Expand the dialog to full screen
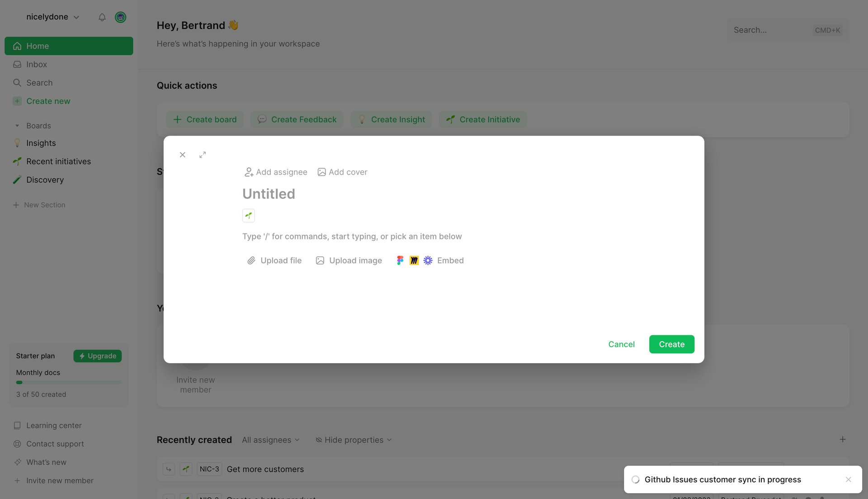Image resolution: width=868 pixels, height=499 pixels. point(203,154)
